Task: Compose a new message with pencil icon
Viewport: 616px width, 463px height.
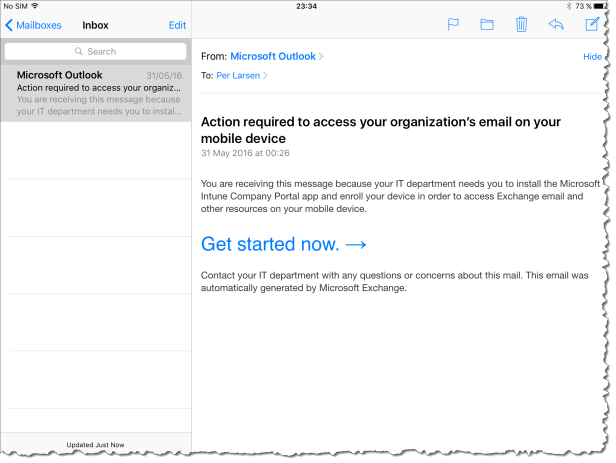Action: [590, 25]
